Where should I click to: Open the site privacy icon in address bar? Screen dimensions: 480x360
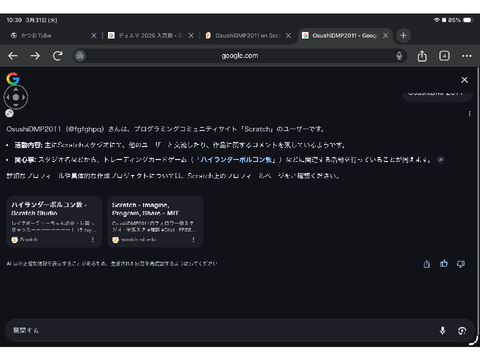[80, 56]
